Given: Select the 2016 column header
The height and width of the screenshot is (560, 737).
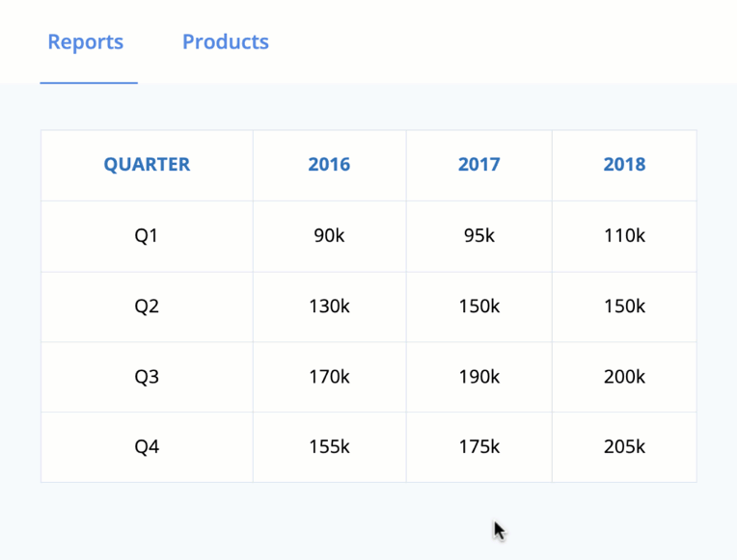Looking at the screenshot, I should pos(329,165).
